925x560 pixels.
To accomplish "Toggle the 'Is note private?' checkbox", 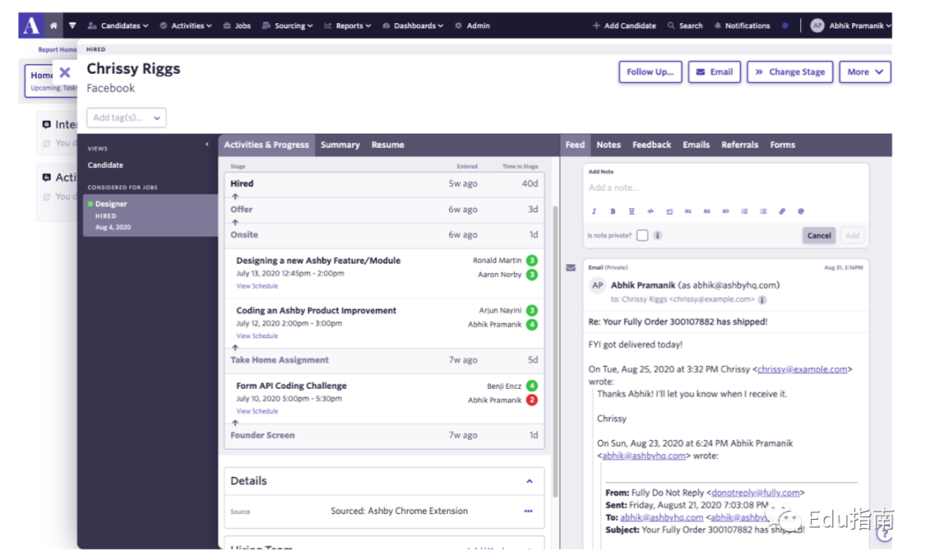I will tap(642, 235).
